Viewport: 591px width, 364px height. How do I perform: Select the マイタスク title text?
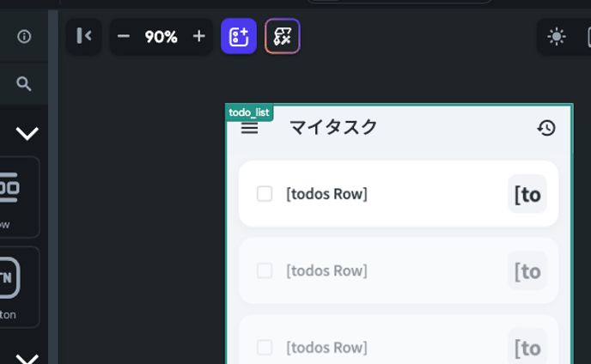pyautogui.click(x=333, y=127)
